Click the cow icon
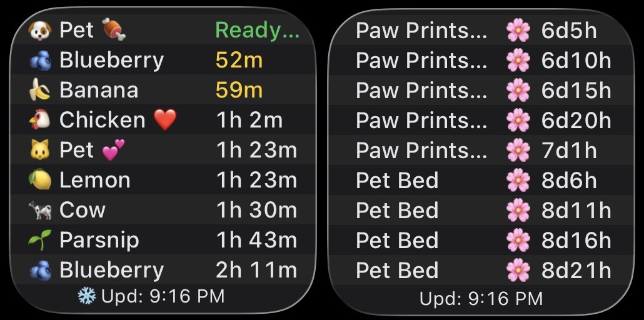Image resolution: width=644 pixels, height=320 pixels. click(39, 210)
